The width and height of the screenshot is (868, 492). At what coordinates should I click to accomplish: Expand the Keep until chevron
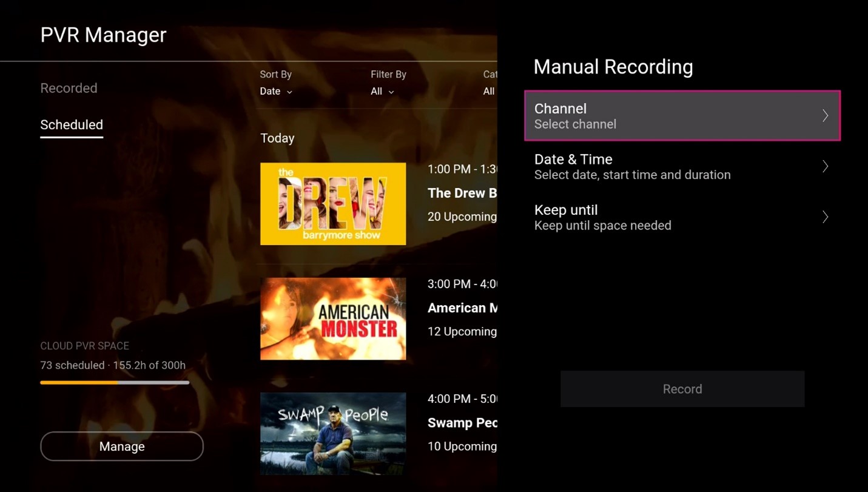click(x=825, y=217)
